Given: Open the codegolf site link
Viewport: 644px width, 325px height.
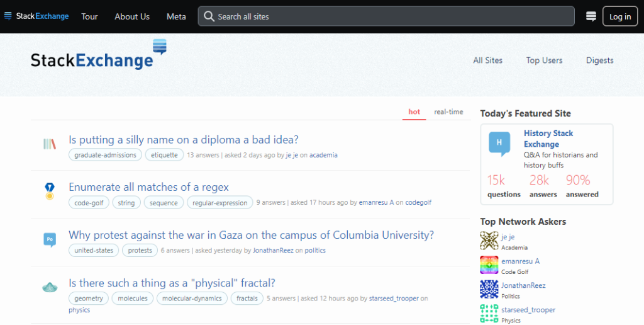Looking at the screenshot, I should click(x=418, y=202).
